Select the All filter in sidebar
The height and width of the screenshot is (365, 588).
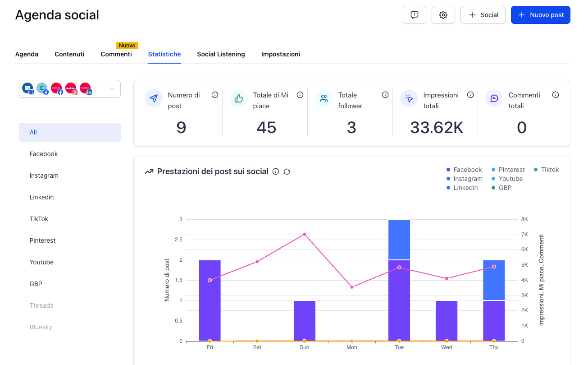(x=70, y=132)
